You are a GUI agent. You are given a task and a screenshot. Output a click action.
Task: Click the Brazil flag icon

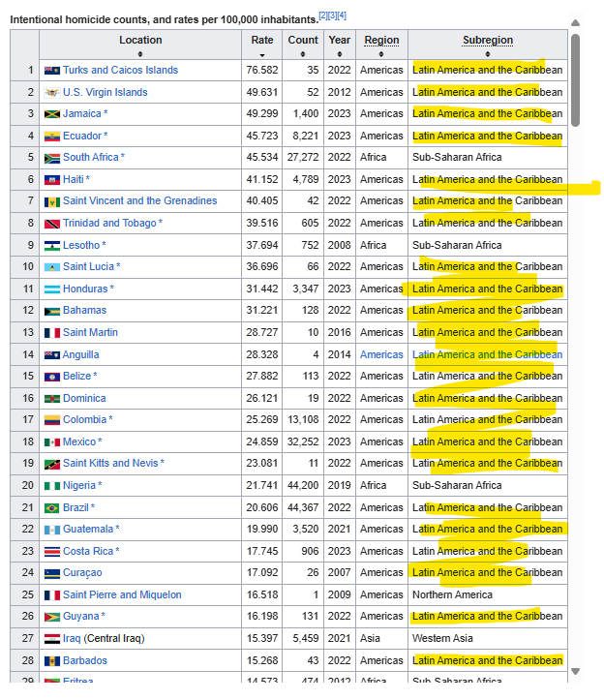(51, 508)
